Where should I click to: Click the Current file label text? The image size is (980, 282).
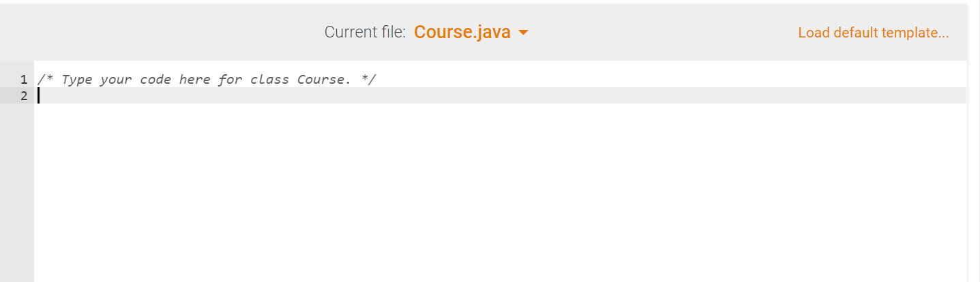point(365,32)
